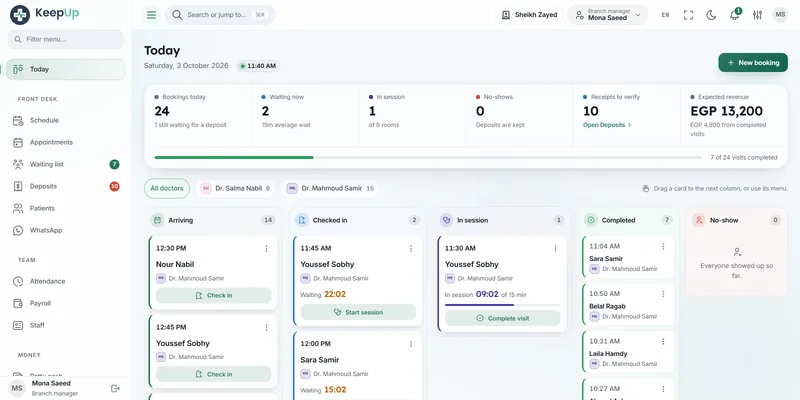Check in Youssef Sobhy 12:45 PM
Viewport: 800px width, 400px height.
coord(214,374)
